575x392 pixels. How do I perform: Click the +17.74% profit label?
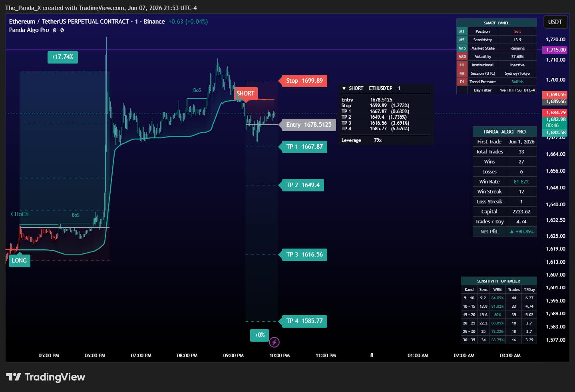click(x=63, y=57)
